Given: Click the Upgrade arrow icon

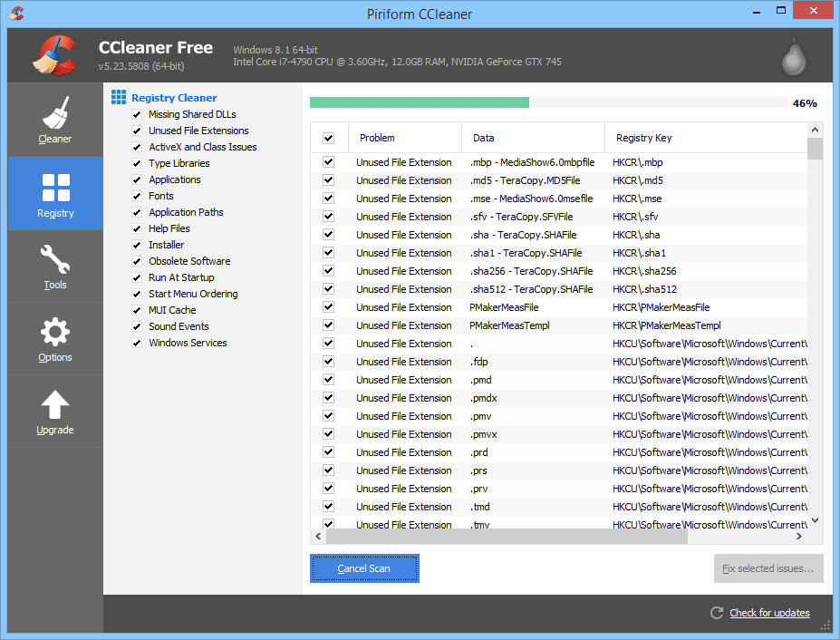Looking at the screenshot, I should (x=55, y=405).
